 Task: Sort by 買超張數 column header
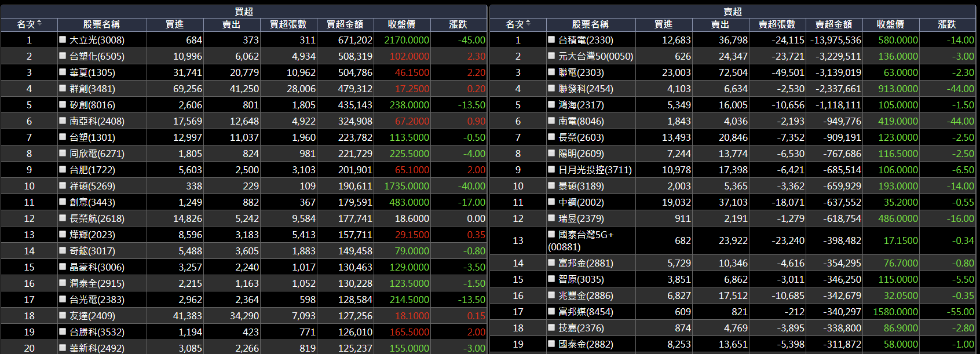click(x=288, y=24)
